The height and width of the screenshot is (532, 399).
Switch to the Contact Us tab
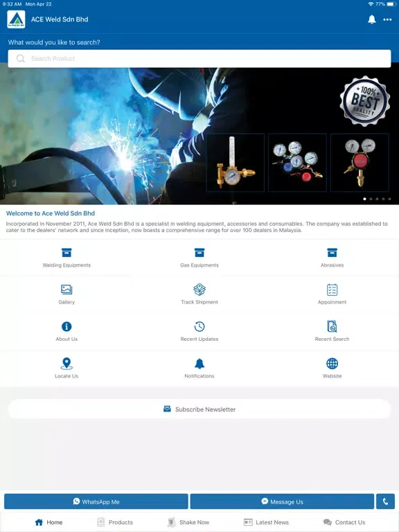click(344, 522)
